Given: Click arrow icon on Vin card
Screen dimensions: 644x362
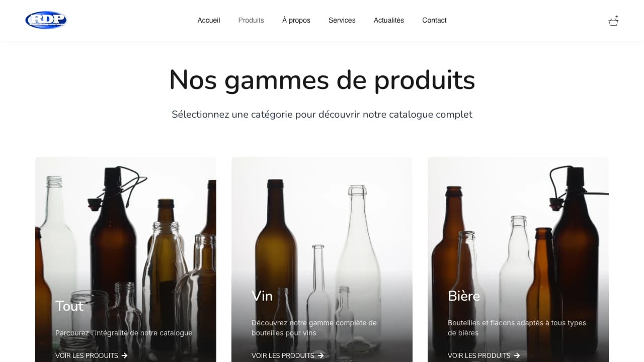Looking at the screenshot, I should pyautogui.click(x=320, y=355).
